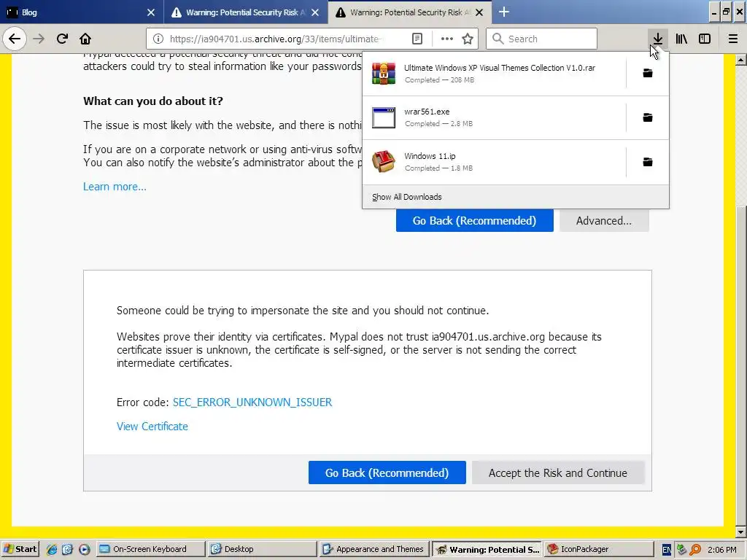Click the lower Go Back (Recommended) button
The height and width of the screenshot is (560, 747).
(387, 472)
